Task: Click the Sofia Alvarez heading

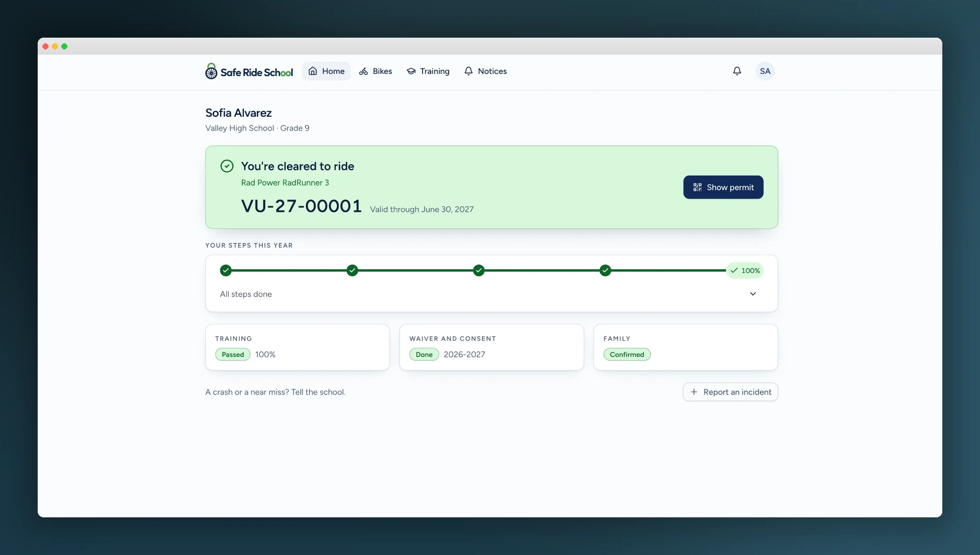Action: (x=238, y=113)
